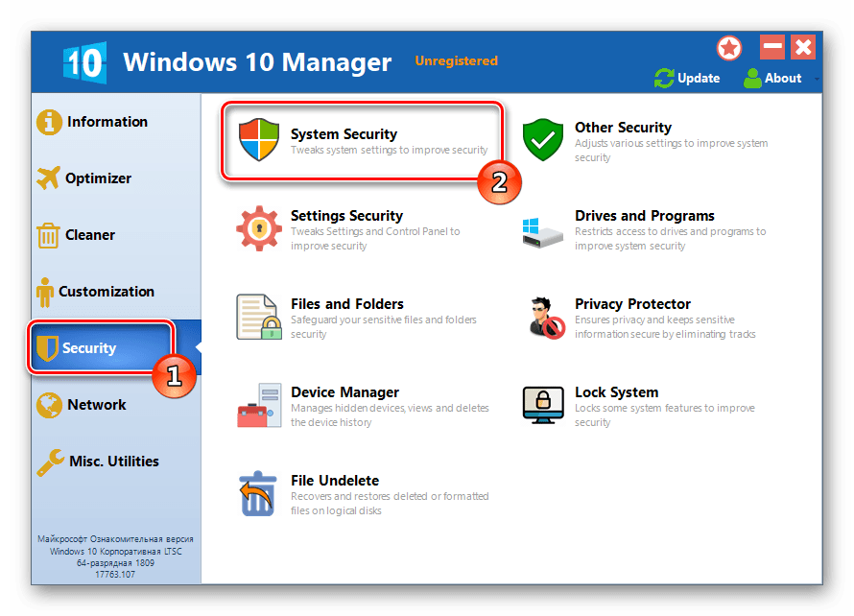
Task: Click the Device Manager toolbox icon
Action: (259, 405)
